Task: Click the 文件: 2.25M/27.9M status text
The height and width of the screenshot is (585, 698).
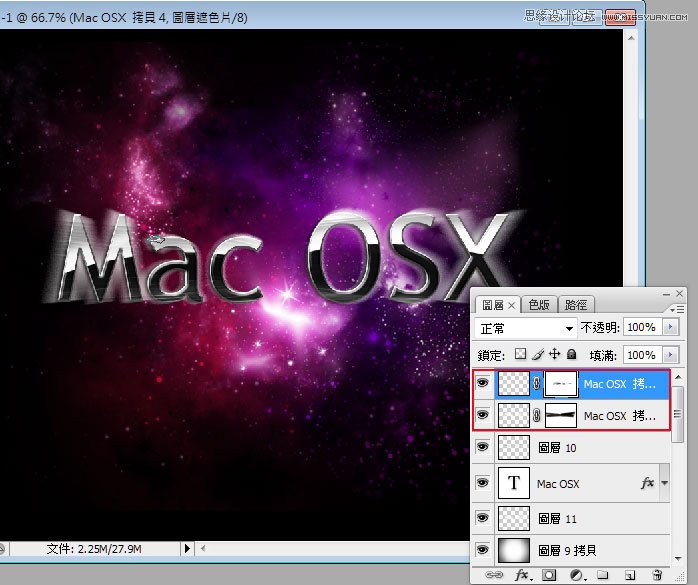Action: (94, 548)
